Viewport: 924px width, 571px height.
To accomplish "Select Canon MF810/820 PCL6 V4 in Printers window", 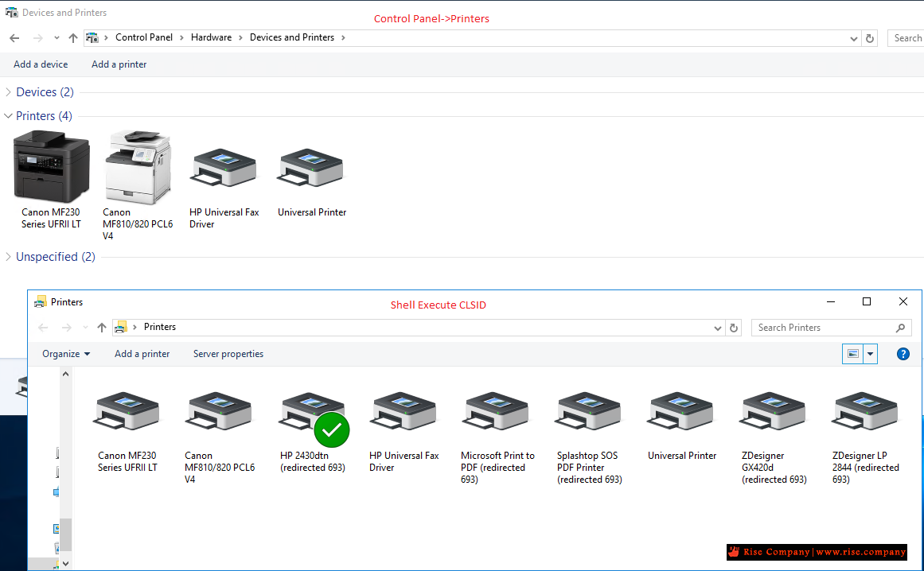I will point(219,437).
